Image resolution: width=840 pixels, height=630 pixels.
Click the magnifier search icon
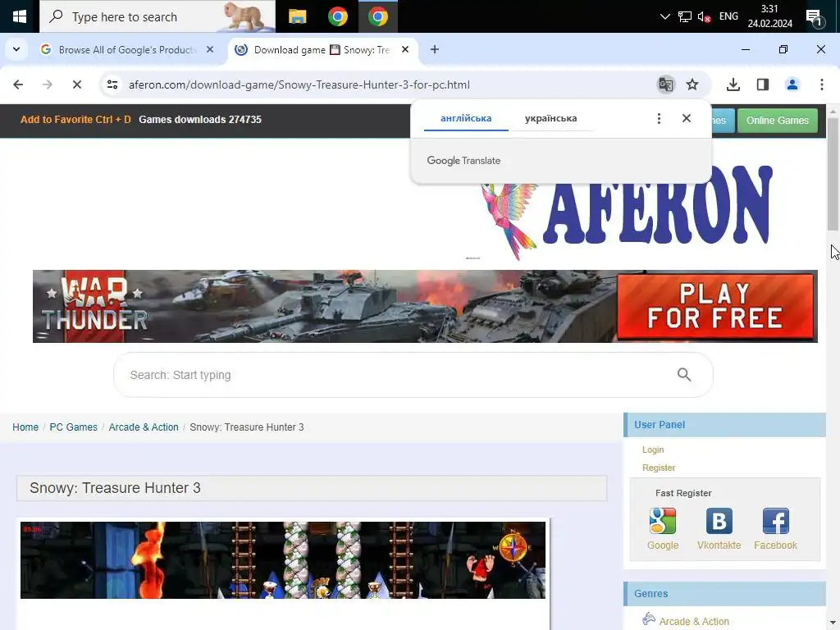tap(683, 374)
